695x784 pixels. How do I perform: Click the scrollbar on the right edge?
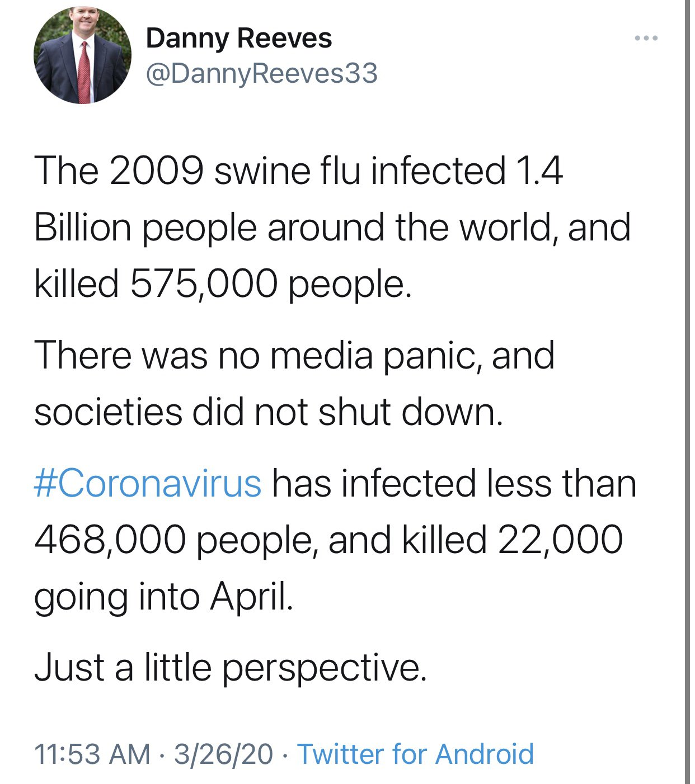[688, 391]
